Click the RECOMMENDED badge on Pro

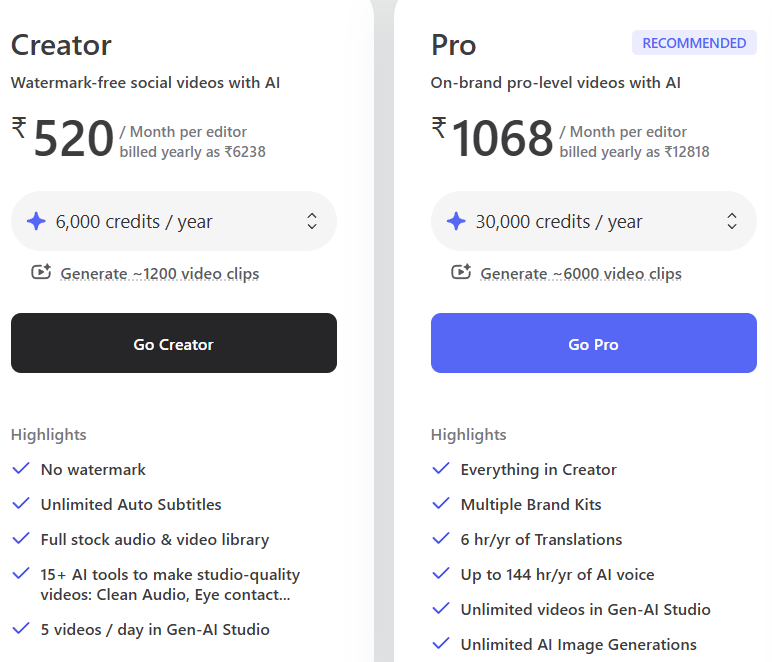(694, 43)
